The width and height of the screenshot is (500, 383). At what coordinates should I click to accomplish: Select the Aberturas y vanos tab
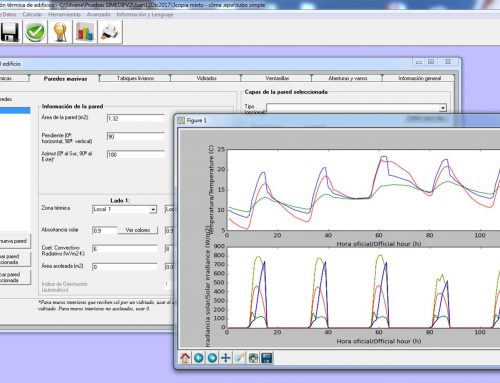click(x=348, y=78)
